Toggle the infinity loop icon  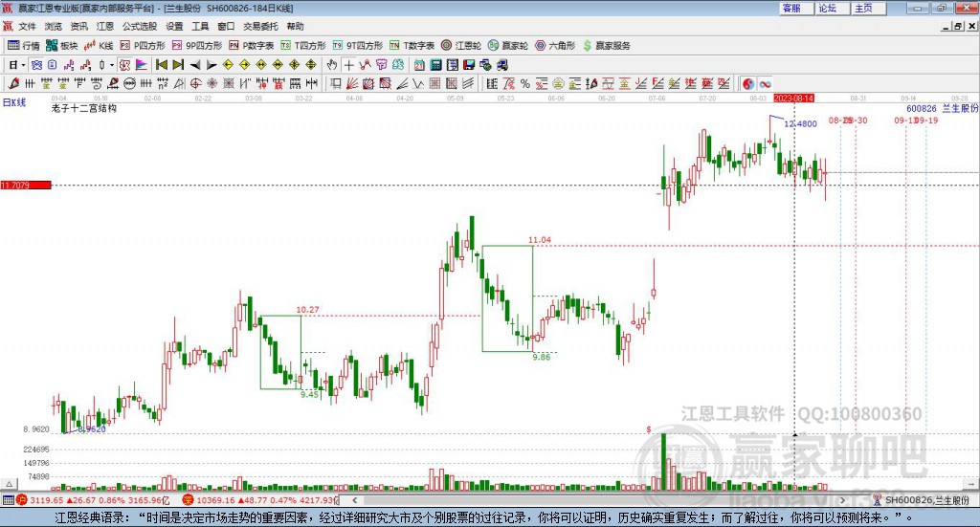point(765,83)
